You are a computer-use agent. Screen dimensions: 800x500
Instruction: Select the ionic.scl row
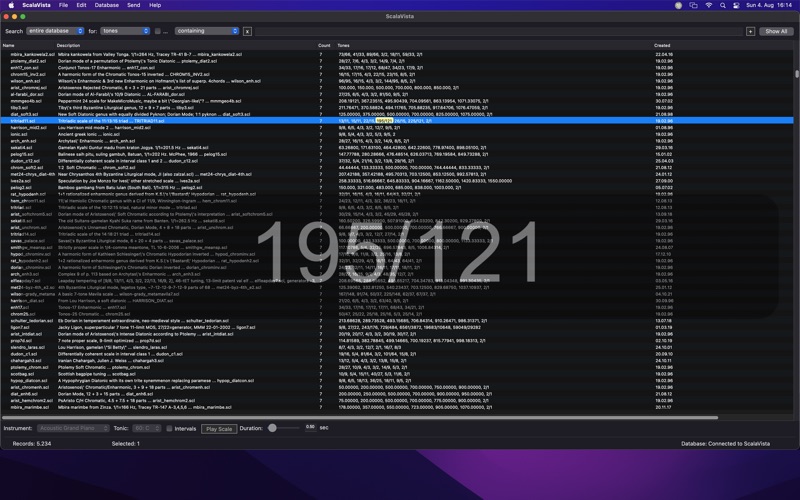397,134
